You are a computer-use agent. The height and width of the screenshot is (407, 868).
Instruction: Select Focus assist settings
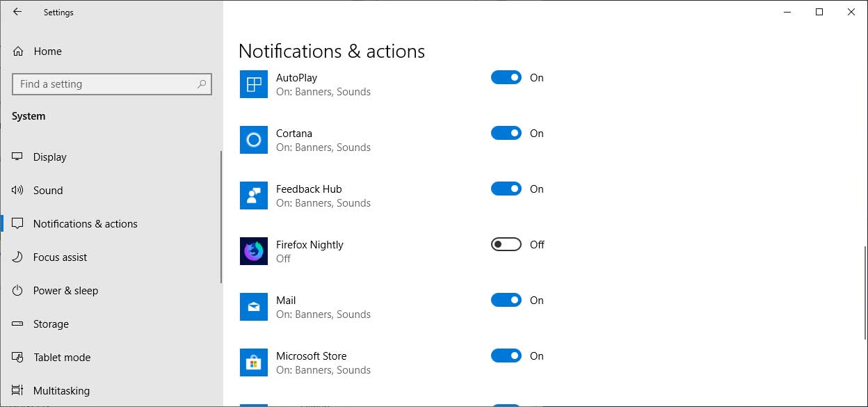click(x=110, y=257)
